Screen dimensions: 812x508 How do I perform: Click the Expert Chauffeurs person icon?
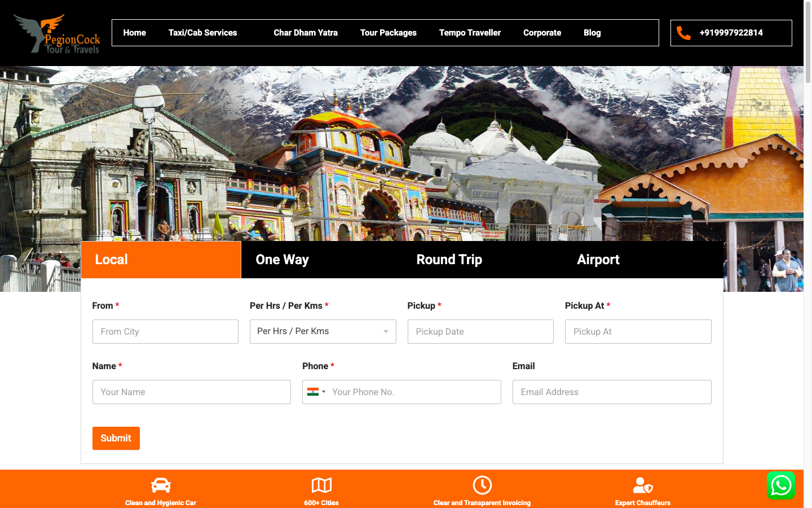(643, 485)
